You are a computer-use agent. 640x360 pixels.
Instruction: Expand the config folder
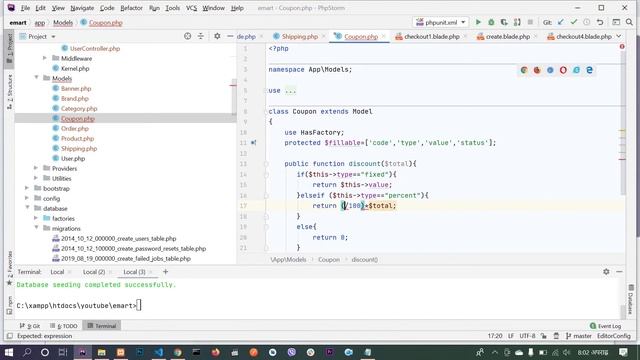(27, 198)
